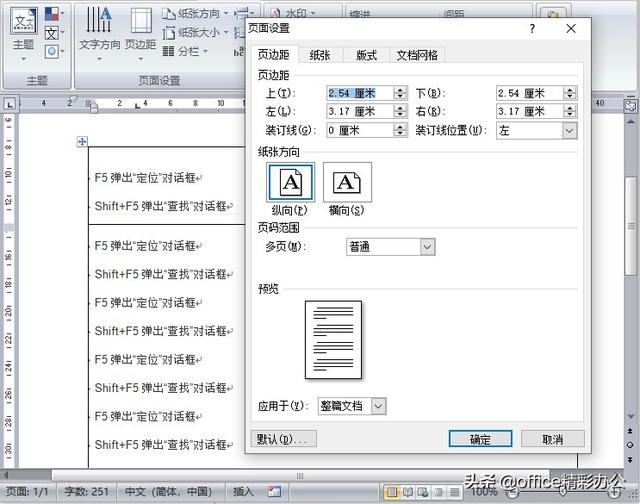This screenshot has height=504, width=640.
Task: Open the Columns (分栏) ribbon menu
Action: (185, 51)
